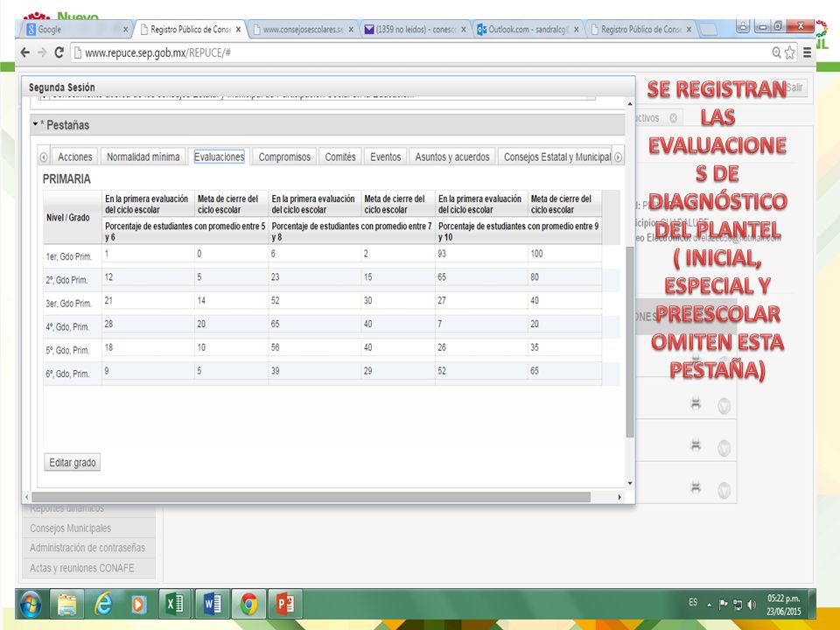The height and width of the screenshot is (630, 840).
Task: Open Consejos Municipales in the sidebar
Action: 71,528
